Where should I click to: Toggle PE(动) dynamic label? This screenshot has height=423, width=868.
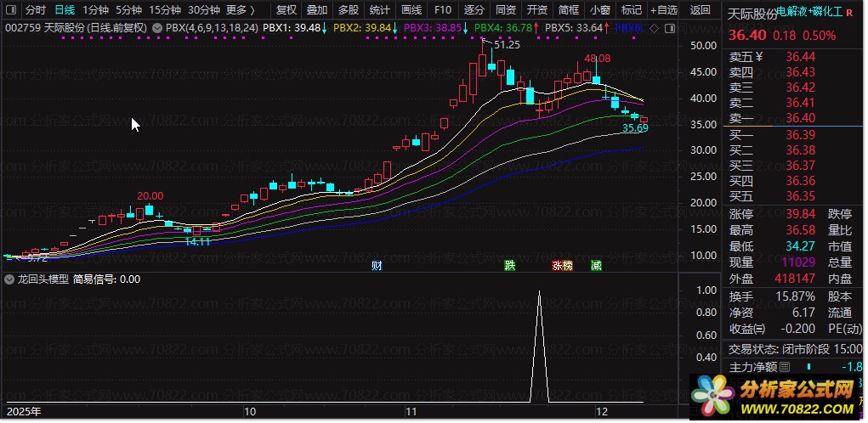pos(845,329)
